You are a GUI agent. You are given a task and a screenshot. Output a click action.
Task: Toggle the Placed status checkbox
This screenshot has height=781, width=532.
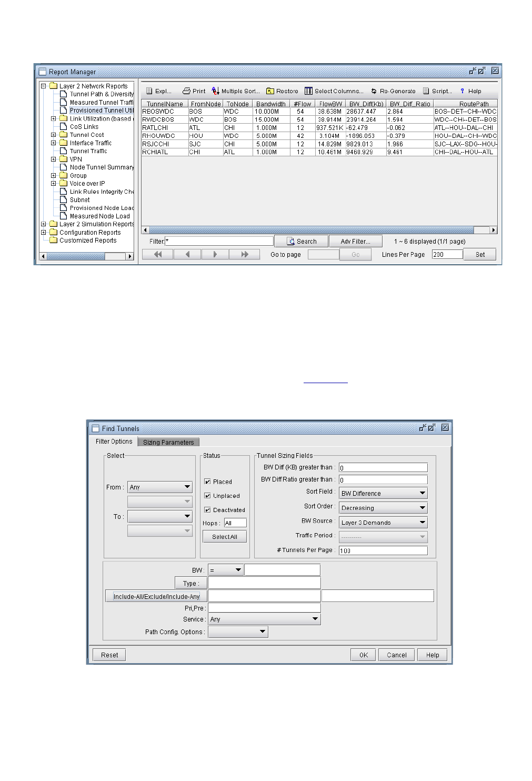(207, 482)
